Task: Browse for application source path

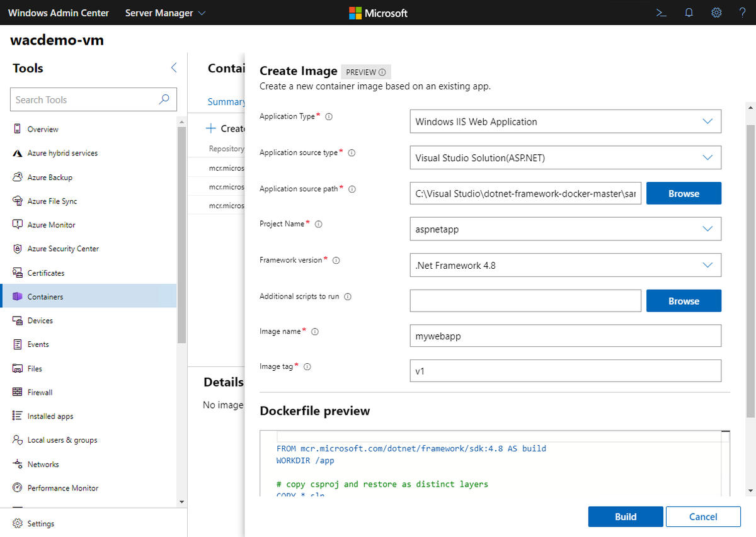Action: click(x=684, y=193)
